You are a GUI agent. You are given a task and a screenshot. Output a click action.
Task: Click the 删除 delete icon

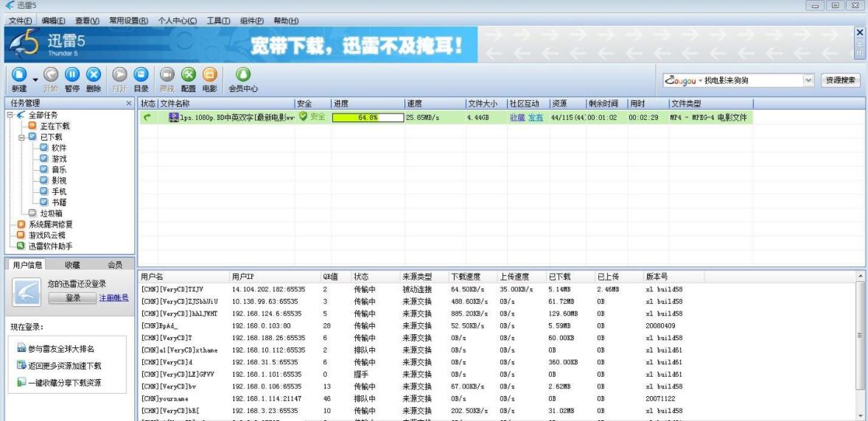click(94, 74)
